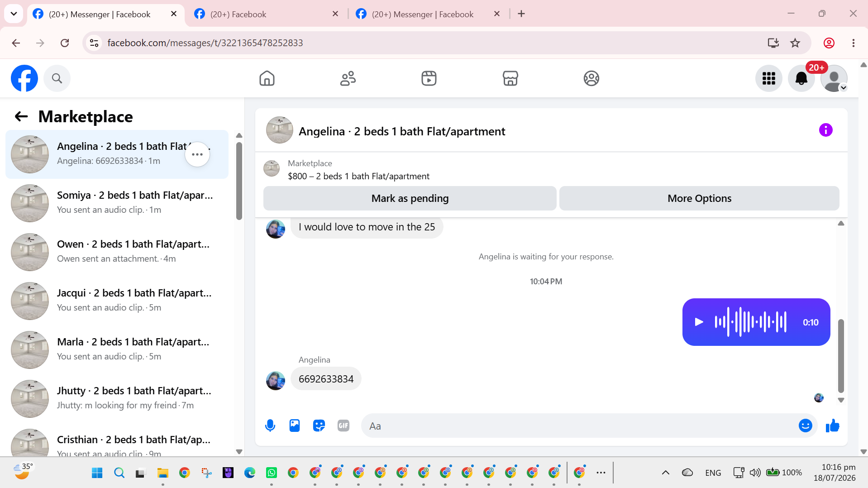This screenshot has height=488, width=868.
Task: Select the Jhutty conversation
Action: (x=117, y=399)
